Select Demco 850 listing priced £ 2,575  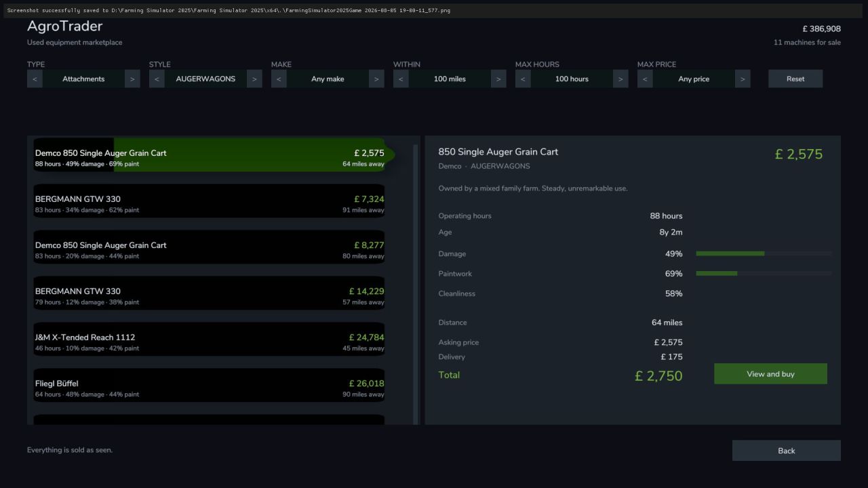coord(210,155)
